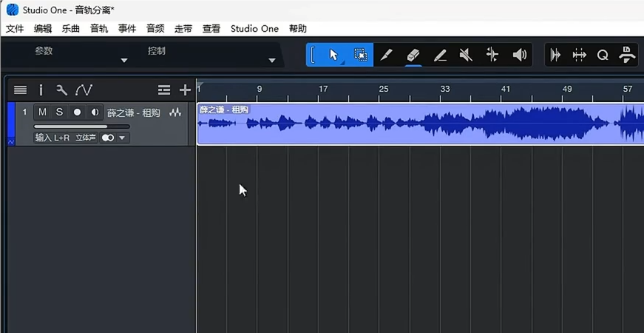
Task: Toggle the smart tool bracket link
Action: 313,55
